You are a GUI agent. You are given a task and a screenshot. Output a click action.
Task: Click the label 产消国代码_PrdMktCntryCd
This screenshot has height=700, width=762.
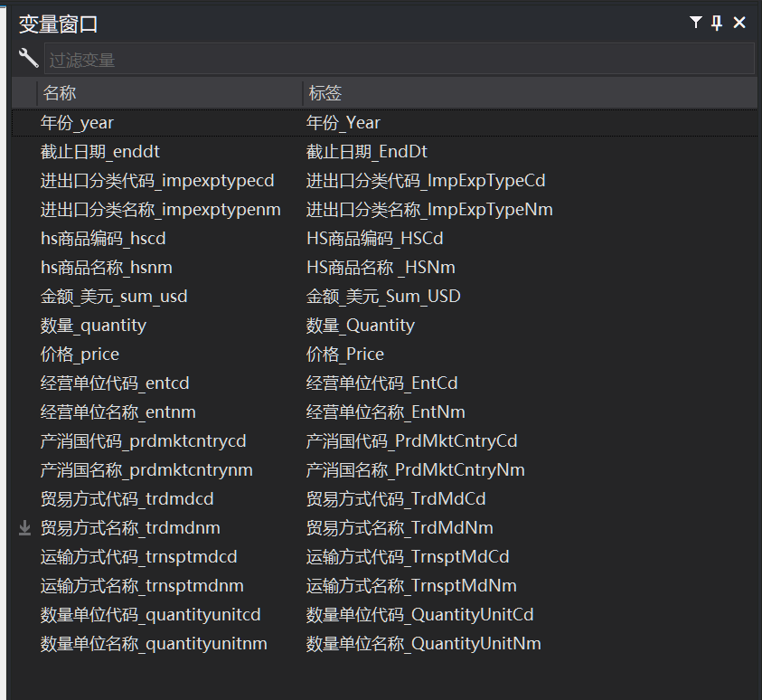411,441
